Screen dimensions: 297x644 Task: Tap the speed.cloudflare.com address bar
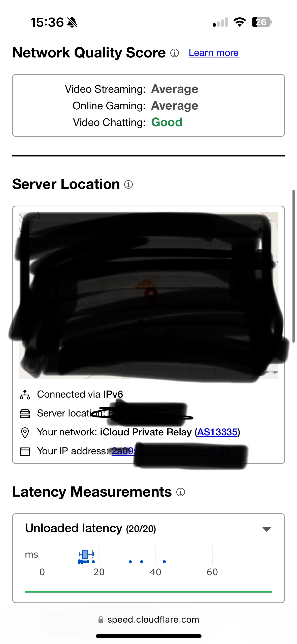(149, 619)
